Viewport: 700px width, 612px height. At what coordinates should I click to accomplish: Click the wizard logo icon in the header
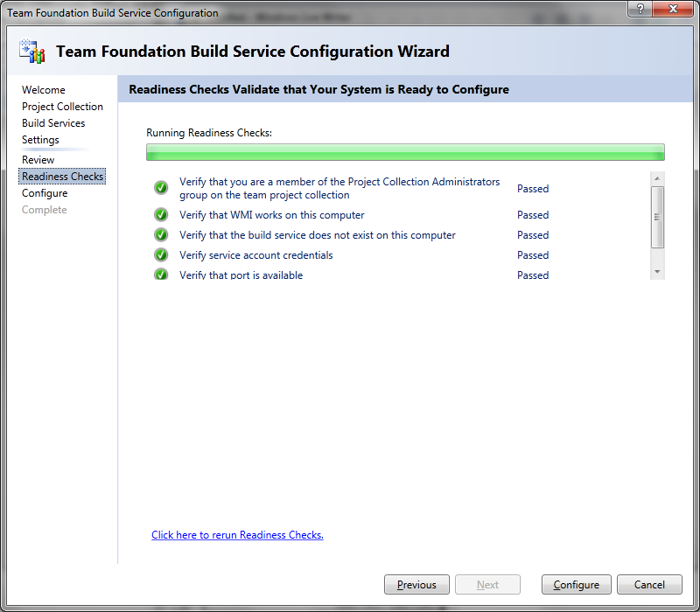click(x=32, y=52)
